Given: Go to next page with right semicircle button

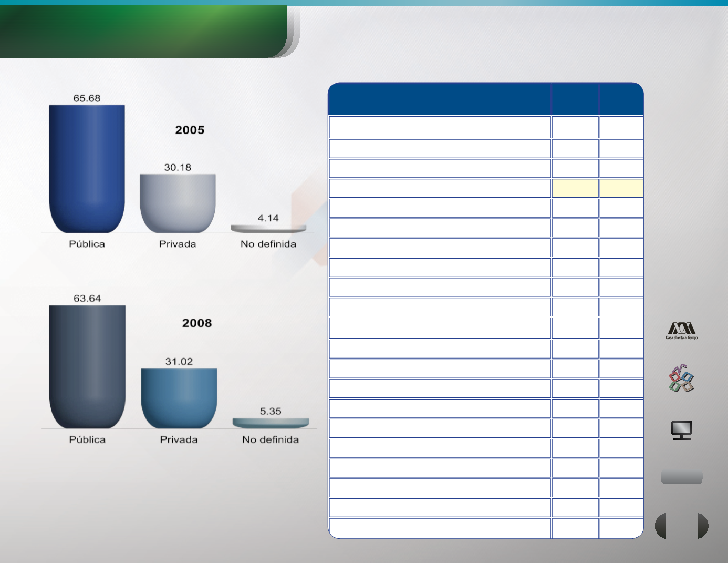Looking at the screenshot, I should [702, 526].
